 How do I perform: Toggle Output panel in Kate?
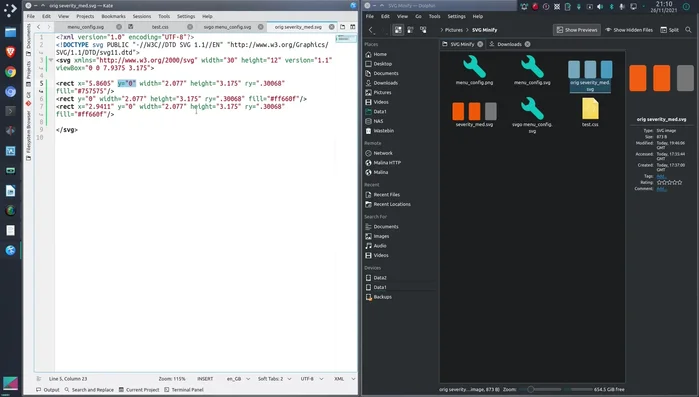point(48,389)
